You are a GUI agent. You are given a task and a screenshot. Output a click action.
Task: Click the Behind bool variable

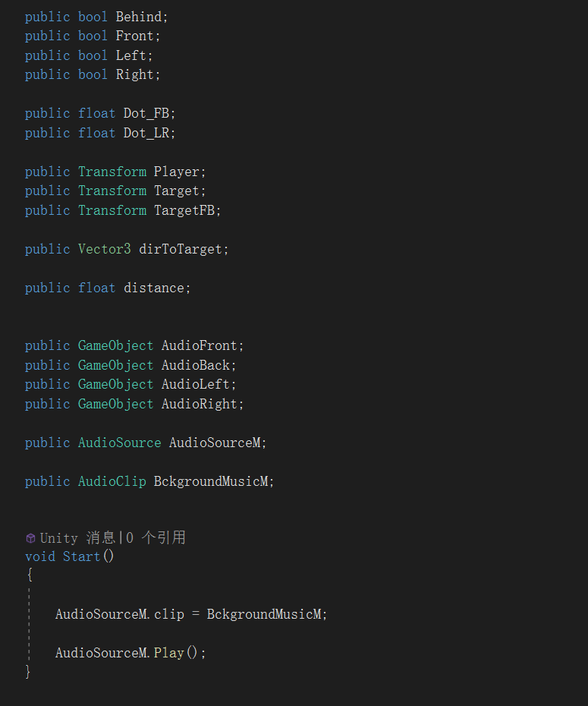click(x=139, y=17)
